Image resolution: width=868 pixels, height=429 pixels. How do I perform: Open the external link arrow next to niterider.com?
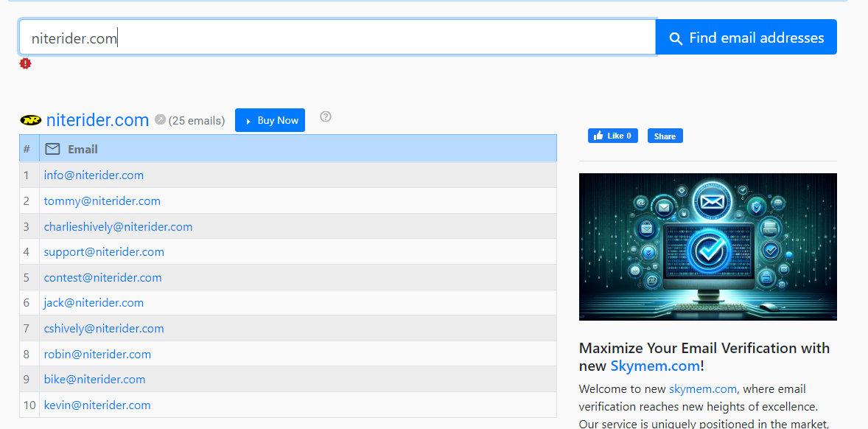coord(160,119)
